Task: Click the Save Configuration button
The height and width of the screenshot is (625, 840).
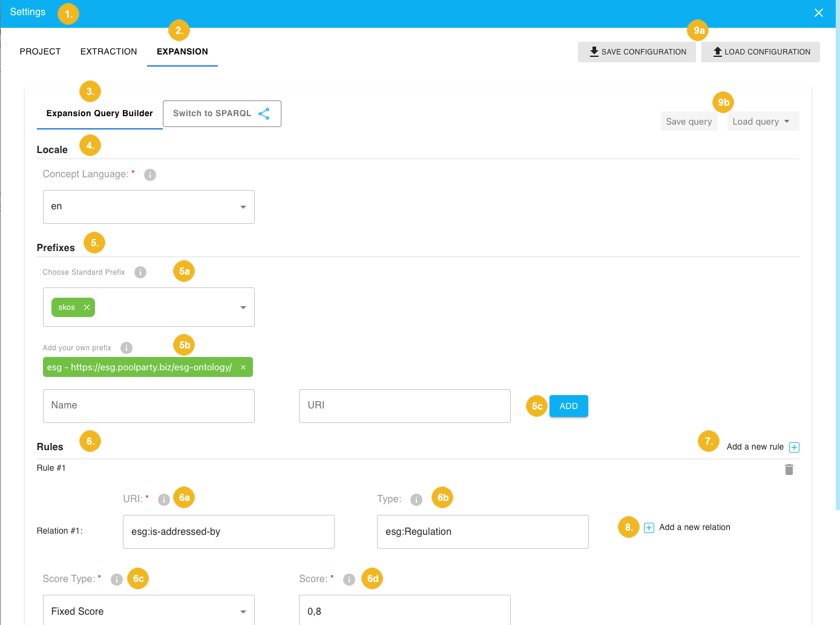Action: click(637, 52)
